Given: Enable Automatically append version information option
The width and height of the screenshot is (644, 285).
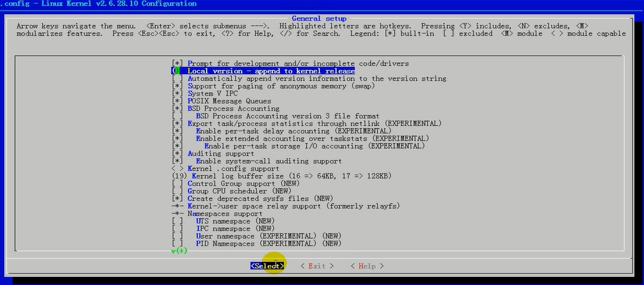Looking at the screenshot, I should tap(309, 78).
